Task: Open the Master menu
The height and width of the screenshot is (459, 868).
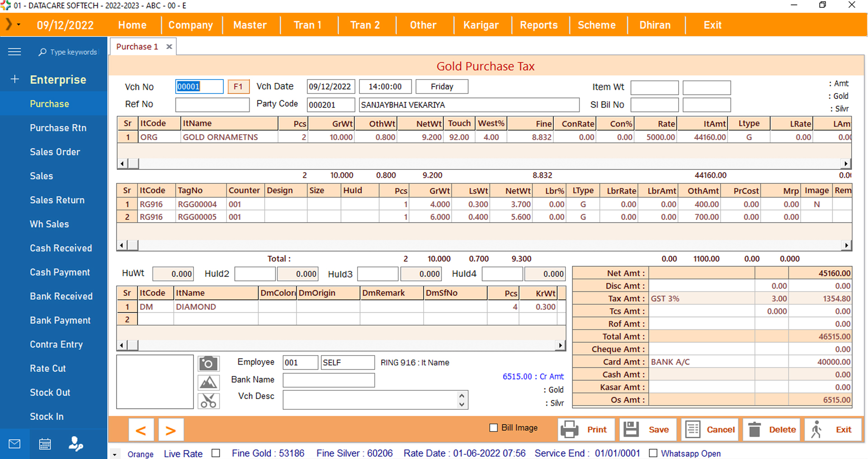Action: [x=250, y=25]
